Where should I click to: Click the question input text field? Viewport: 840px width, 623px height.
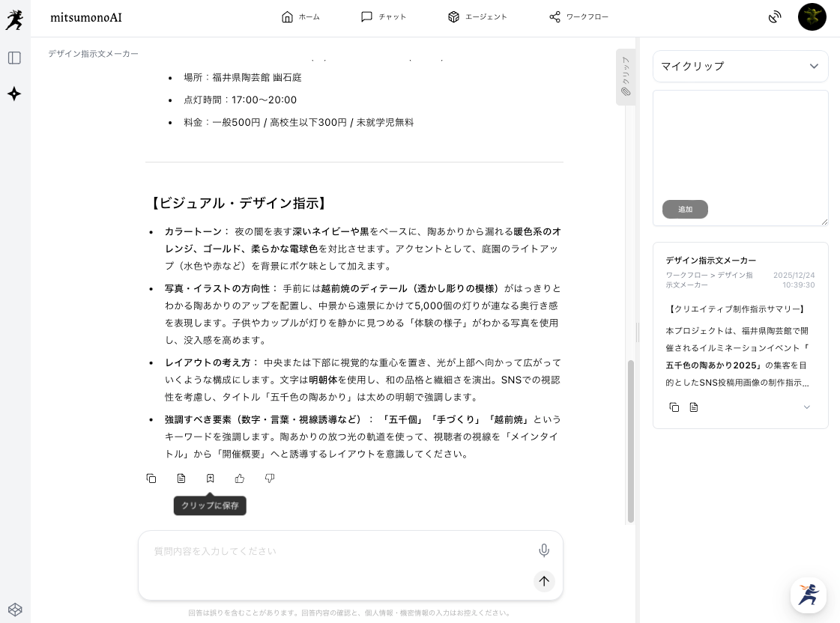337,551
